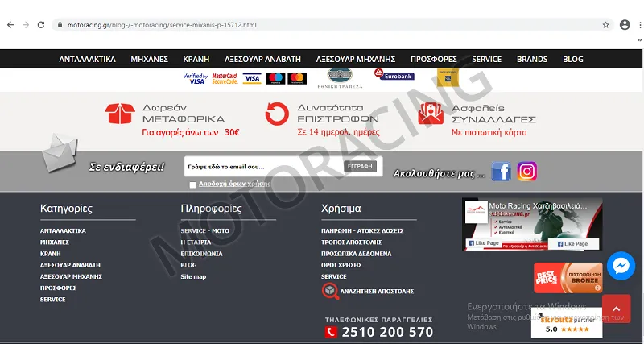Bookmark this page with the star icon
The image size is (644, 344).
[x=605, y=25]
